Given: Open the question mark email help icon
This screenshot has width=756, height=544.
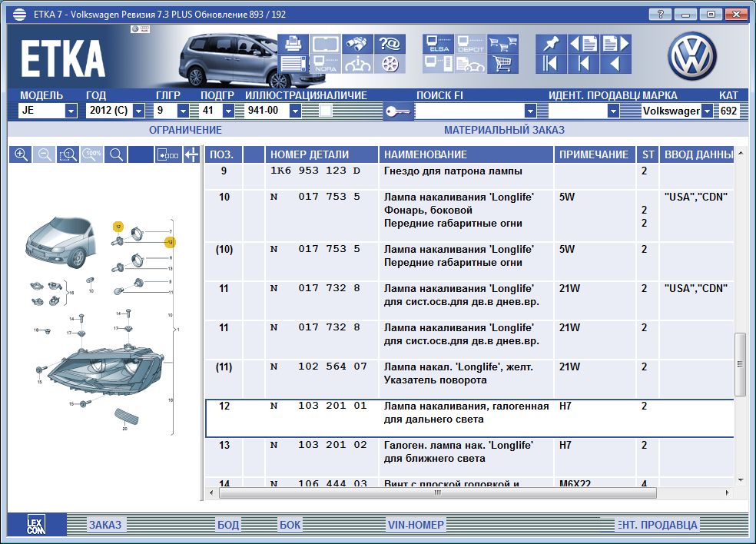Looking at the screenshot, I should tap(390, 44).
